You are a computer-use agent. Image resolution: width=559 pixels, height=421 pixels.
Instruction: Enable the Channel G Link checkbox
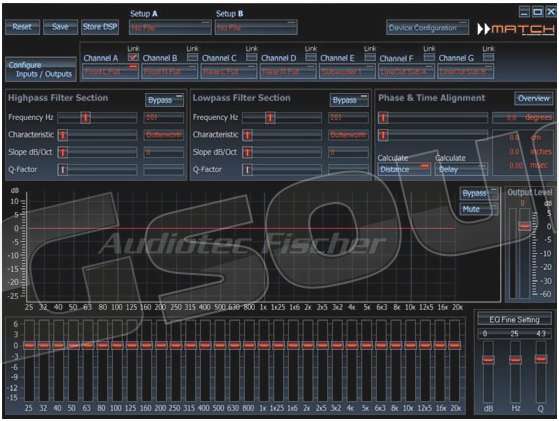point(488,57)
